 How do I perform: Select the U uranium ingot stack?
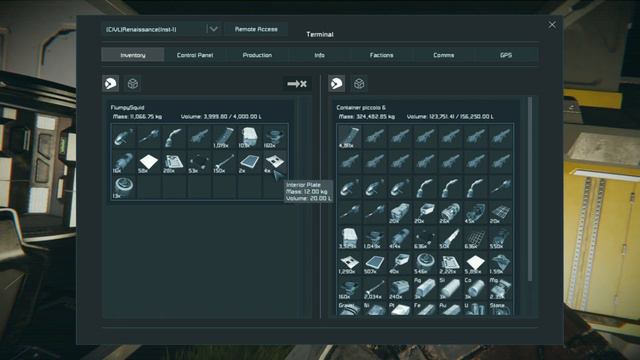tap(476, 309)
